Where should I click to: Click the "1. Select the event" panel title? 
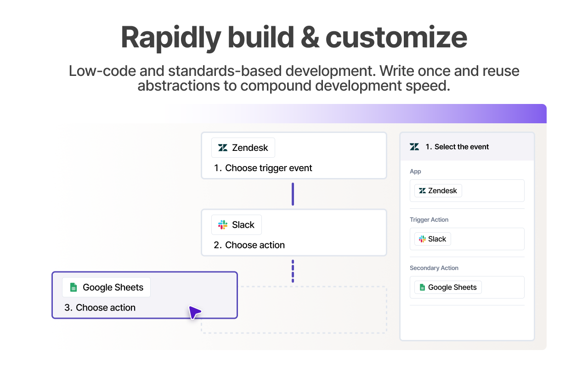point(457,147)
